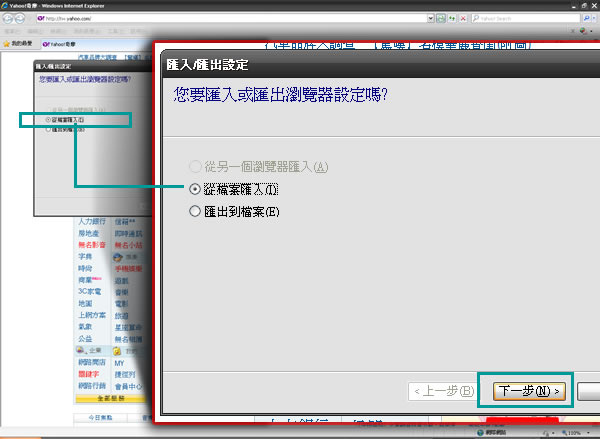Click the browser Back arrow button
Screen dimensions: 600x439
click(x=8, y=18)
